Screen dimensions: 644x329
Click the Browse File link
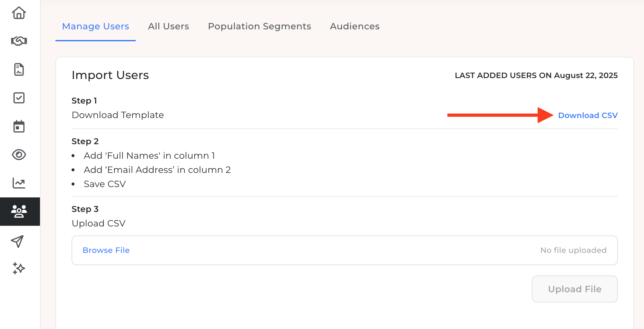(x=106, y=250)
